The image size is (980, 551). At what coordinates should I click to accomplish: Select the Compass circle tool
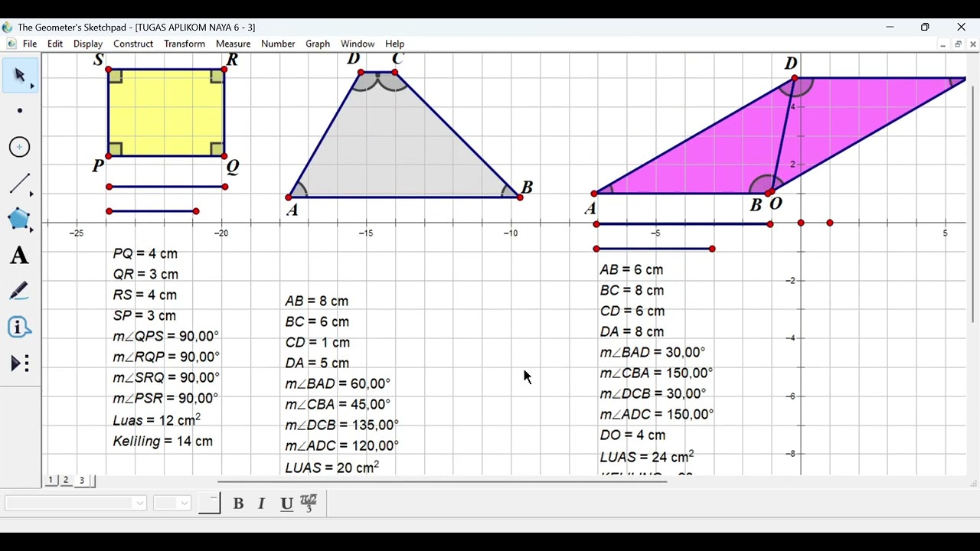[x=20, y=147]
